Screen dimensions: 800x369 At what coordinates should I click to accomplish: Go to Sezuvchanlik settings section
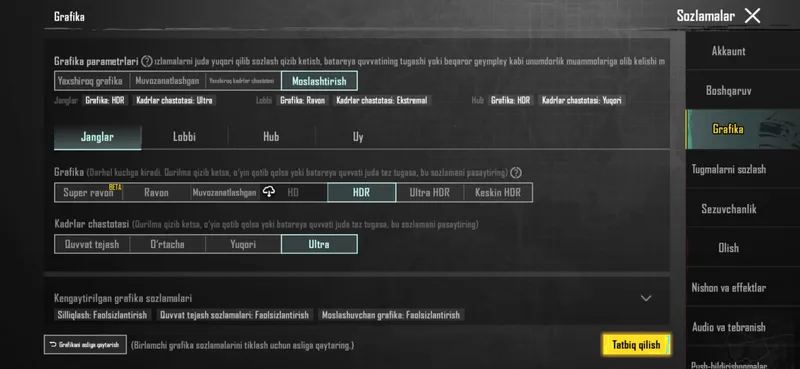coord(729,209)
